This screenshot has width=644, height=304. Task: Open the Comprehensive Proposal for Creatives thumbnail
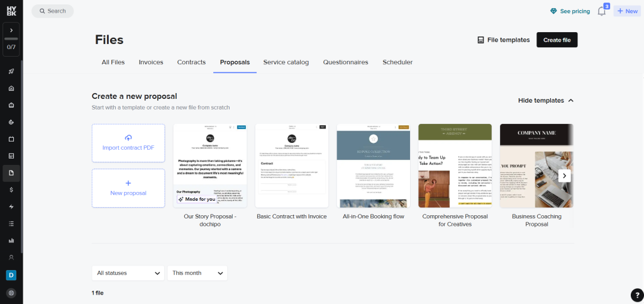point(455,166)
